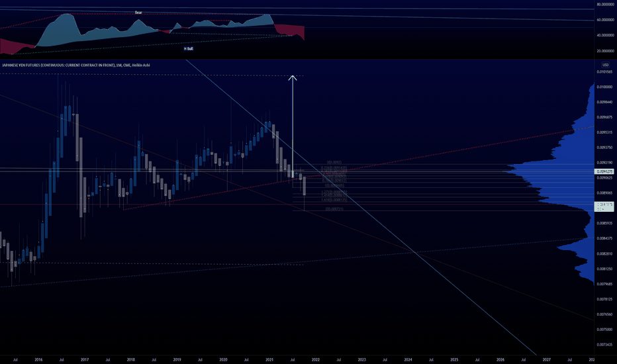Click the 2026 label on time axis
Image resolution: width=617 pixels, height=364 pixels.
(x=500, y=359)
